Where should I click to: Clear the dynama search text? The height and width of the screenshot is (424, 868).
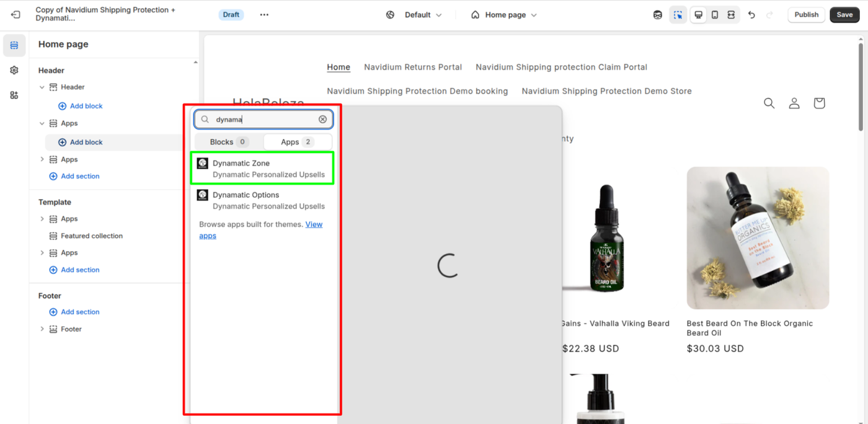[x=323, y=119]
